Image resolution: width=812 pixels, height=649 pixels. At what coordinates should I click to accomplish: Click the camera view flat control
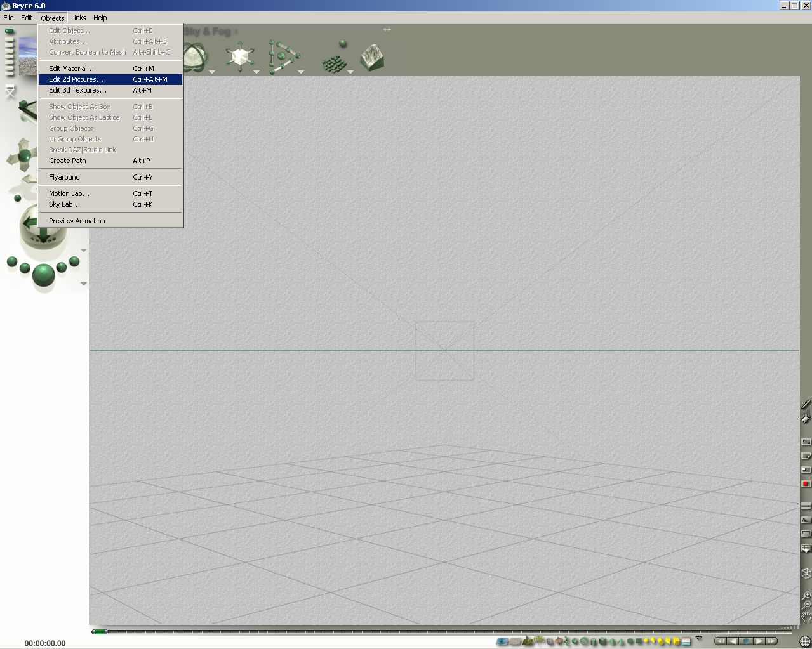(x=27, y=110)
